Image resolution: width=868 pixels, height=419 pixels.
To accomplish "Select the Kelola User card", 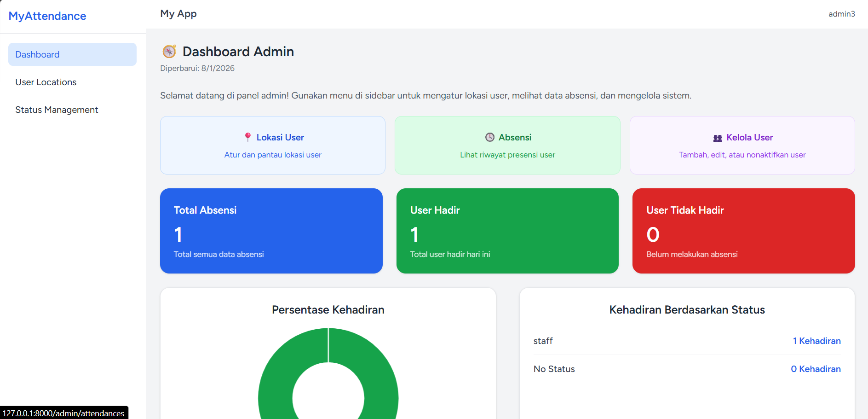I will coord(742,145).
